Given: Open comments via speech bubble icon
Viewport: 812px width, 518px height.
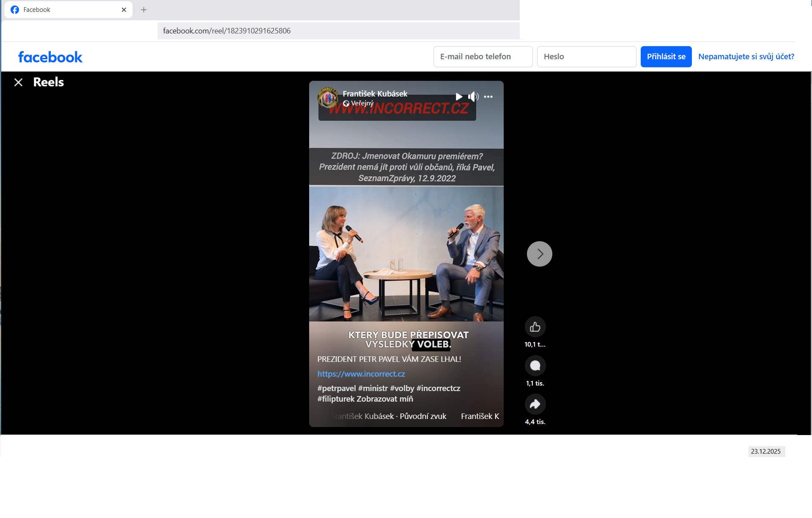Looking at the screenshot, I should click(x=535, y=366).
